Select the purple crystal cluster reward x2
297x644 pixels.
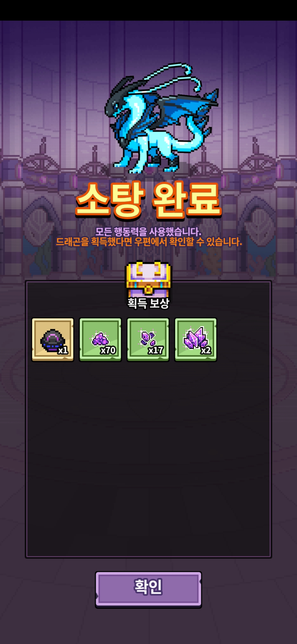196,340
